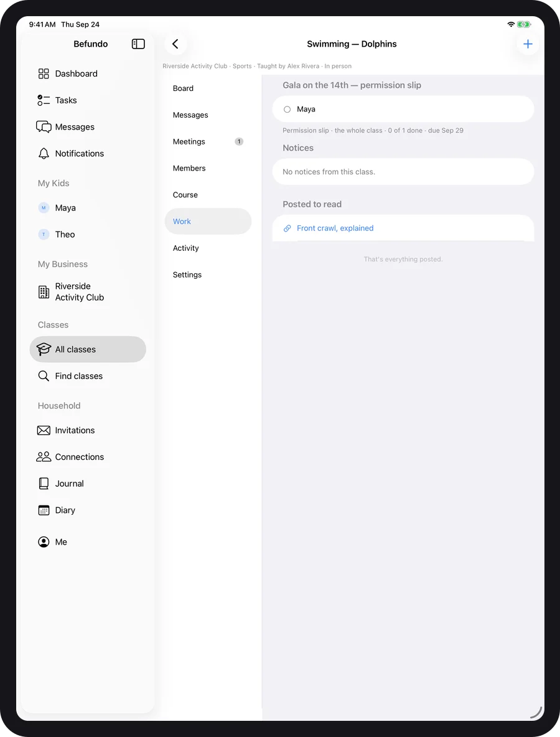This screenshot has height=737, width=560.
Task: Tap the plus add button
Action: [528, 44]
